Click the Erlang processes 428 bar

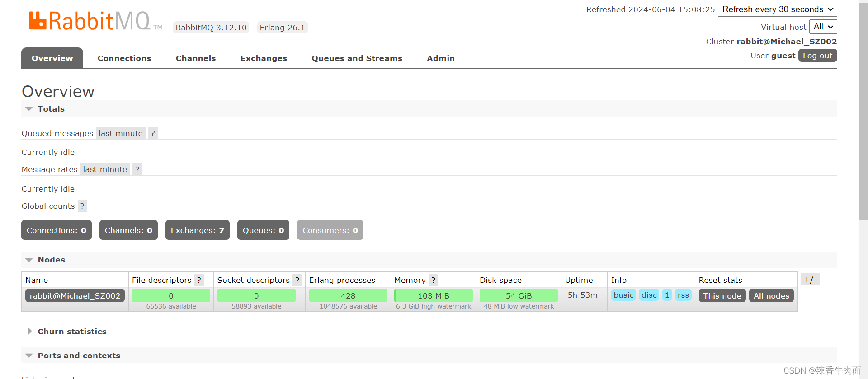point(348,295)
